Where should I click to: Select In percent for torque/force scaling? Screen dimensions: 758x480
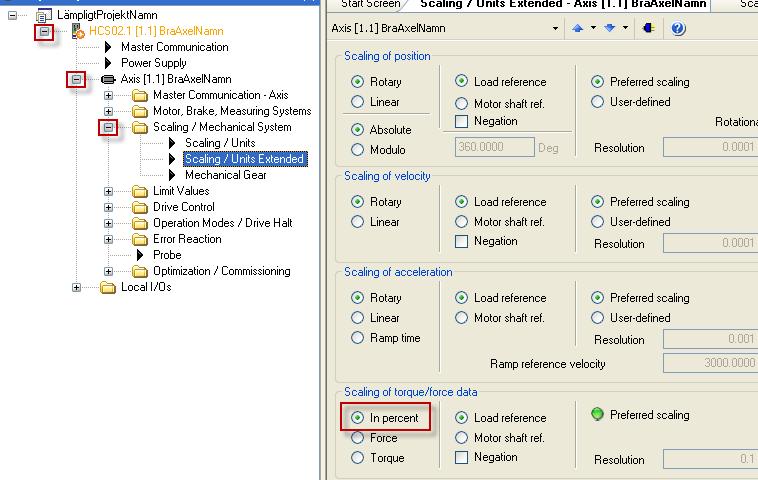[357, 418]
